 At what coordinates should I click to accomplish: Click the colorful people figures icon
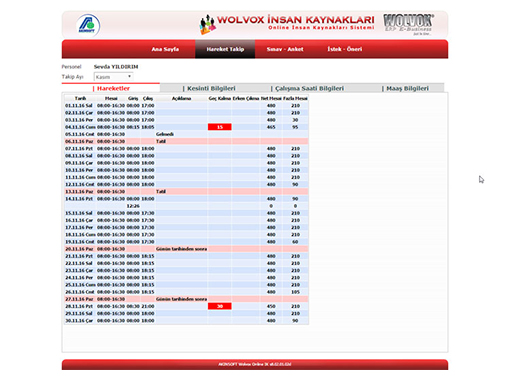click(x=207, y=24)
